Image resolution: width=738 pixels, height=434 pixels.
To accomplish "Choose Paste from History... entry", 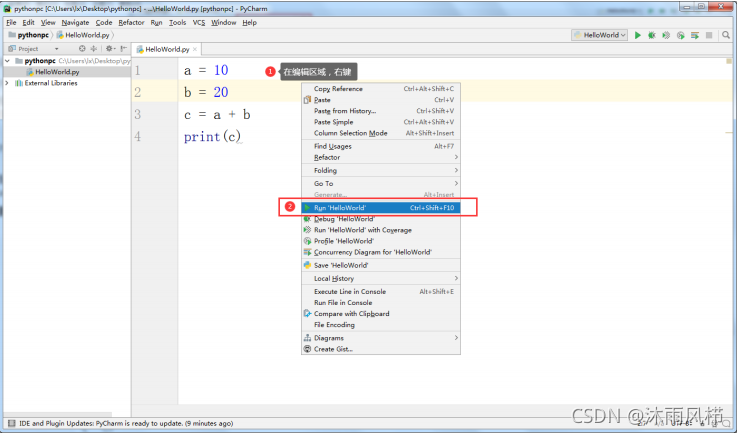I will (381, 111).
